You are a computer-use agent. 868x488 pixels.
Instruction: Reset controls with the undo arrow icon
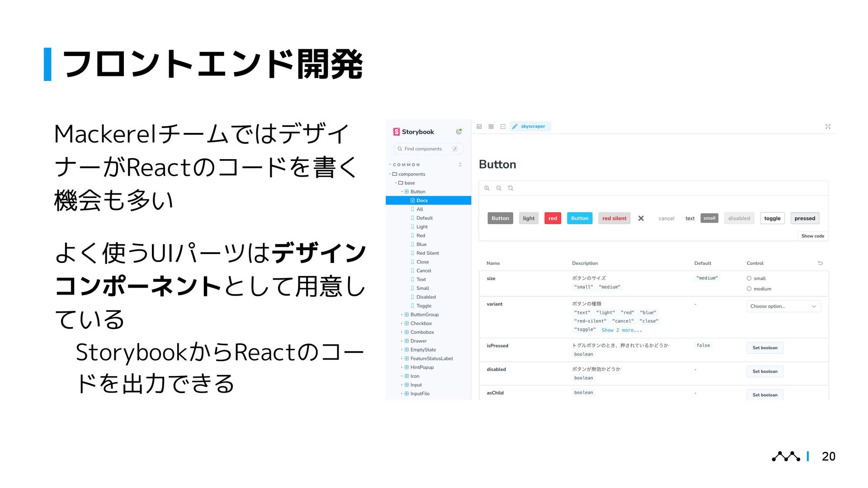(x=820, y=263)
